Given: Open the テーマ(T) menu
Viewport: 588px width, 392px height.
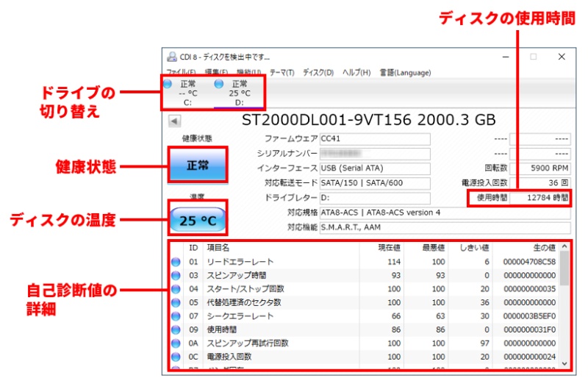Looking at the screenshot, I should (x=282, y=73).
